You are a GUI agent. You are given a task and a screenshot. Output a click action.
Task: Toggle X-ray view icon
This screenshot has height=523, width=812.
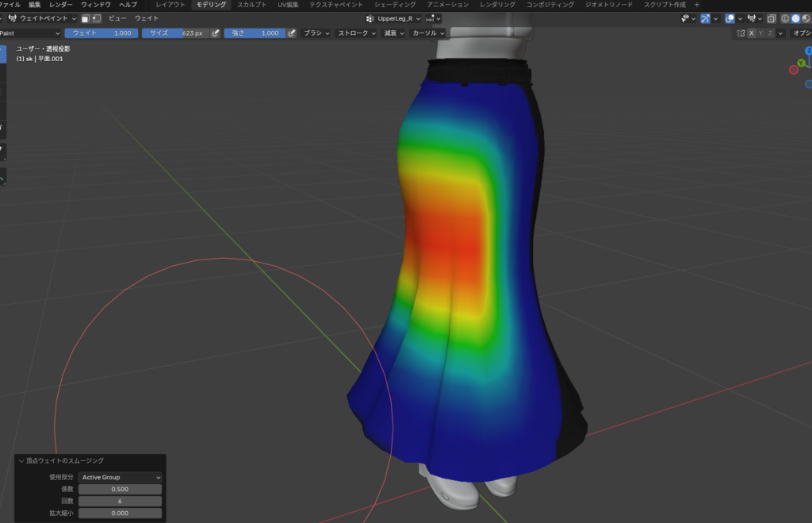pos(772,18)
